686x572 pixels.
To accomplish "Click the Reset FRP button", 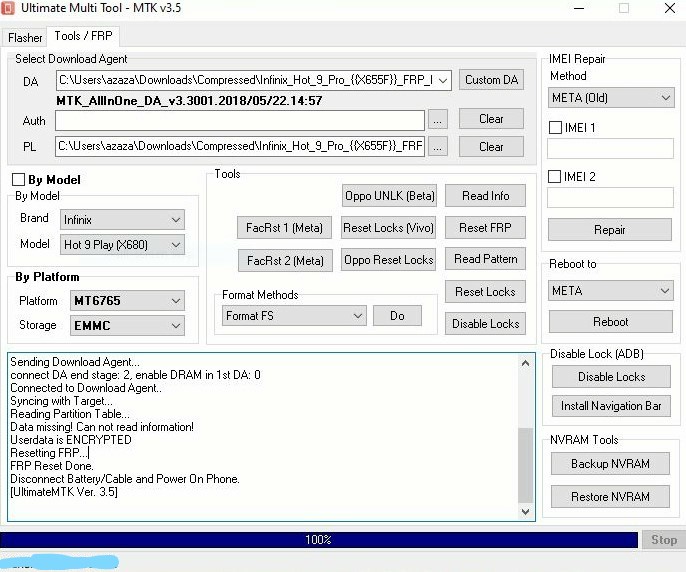I will click(485, 228).
